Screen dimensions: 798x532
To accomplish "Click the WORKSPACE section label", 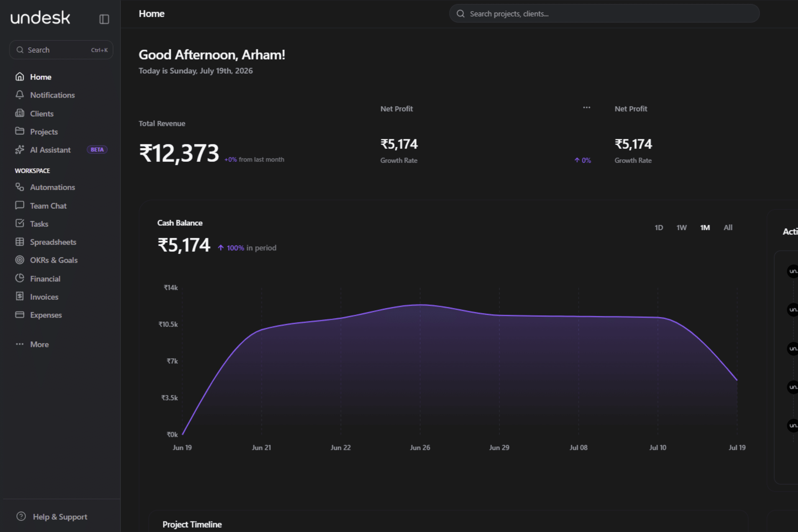I will (32, 171).
